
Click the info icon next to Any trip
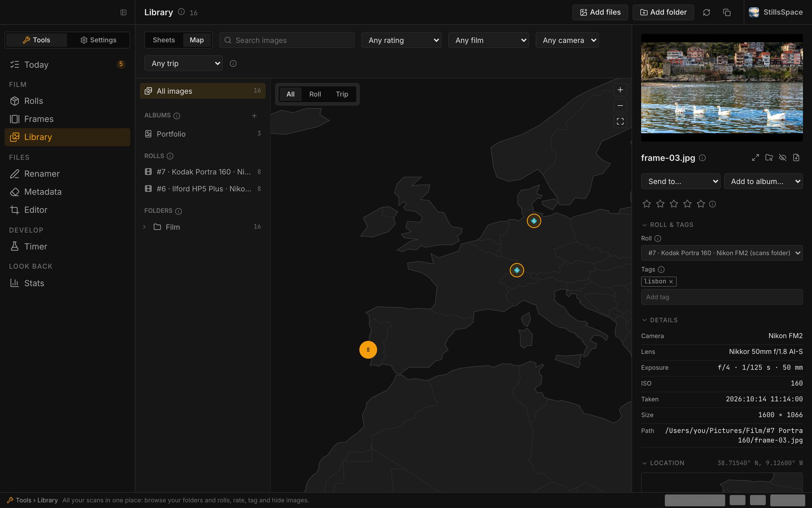(233, 63)
